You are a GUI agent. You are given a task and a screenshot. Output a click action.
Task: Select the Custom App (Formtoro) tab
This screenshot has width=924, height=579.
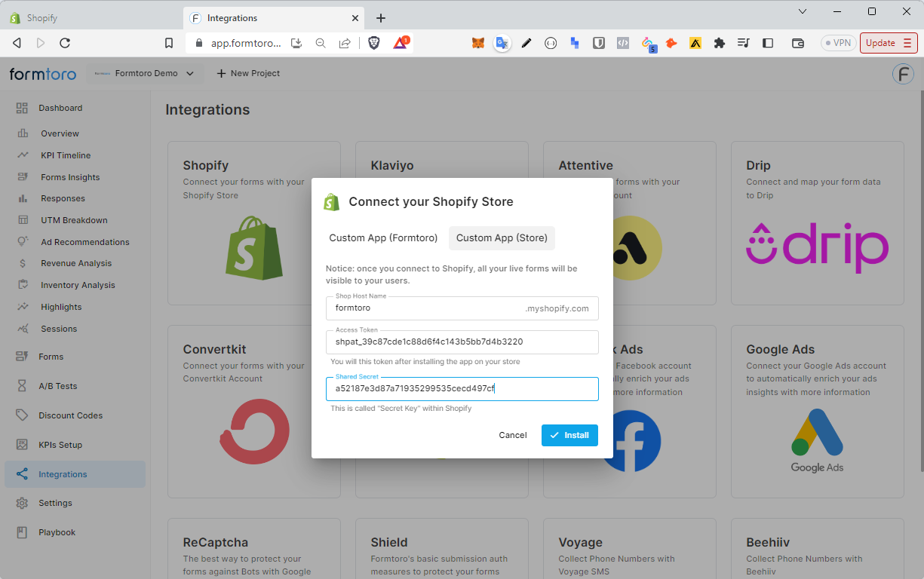[383, 237]
